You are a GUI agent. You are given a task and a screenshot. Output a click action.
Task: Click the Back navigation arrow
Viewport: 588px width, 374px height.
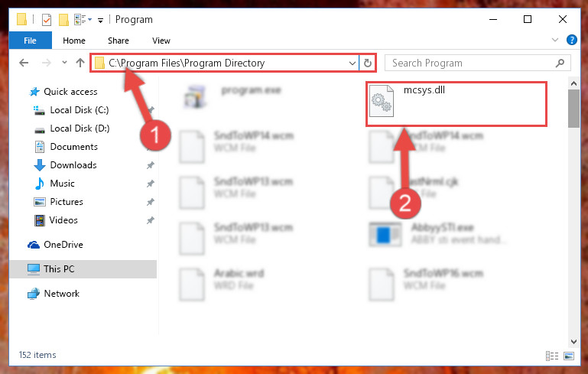[x=24, y=63]
